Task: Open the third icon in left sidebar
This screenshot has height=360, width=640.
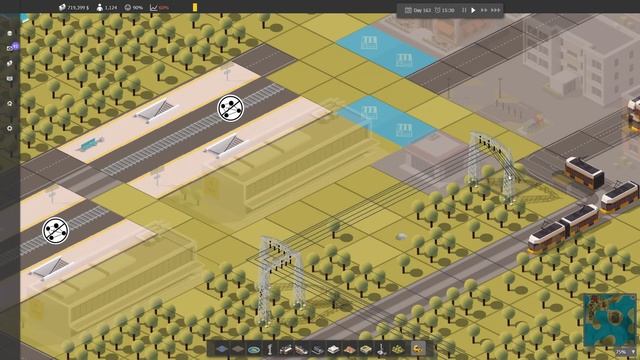Action: click(x=10, y=63)
